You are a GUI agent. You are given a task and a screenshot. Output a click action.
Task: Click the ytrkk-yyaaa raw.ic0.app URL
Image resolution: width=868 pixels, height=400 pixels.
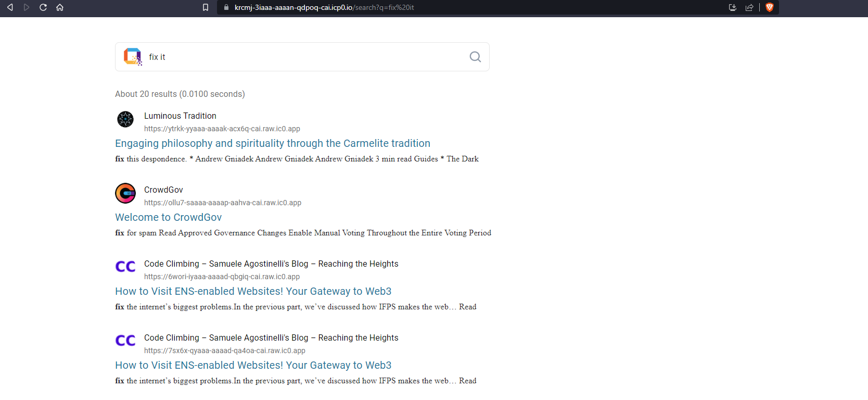[222, 129]
